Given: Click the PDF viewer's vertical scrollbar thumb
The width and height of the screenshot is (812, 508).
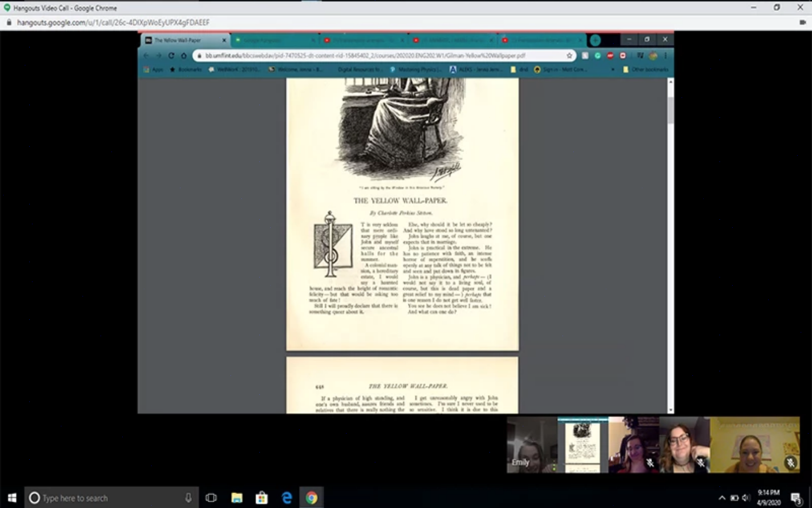Looking at the screenshot, I should pyautogui.click(x=670, y=110).
